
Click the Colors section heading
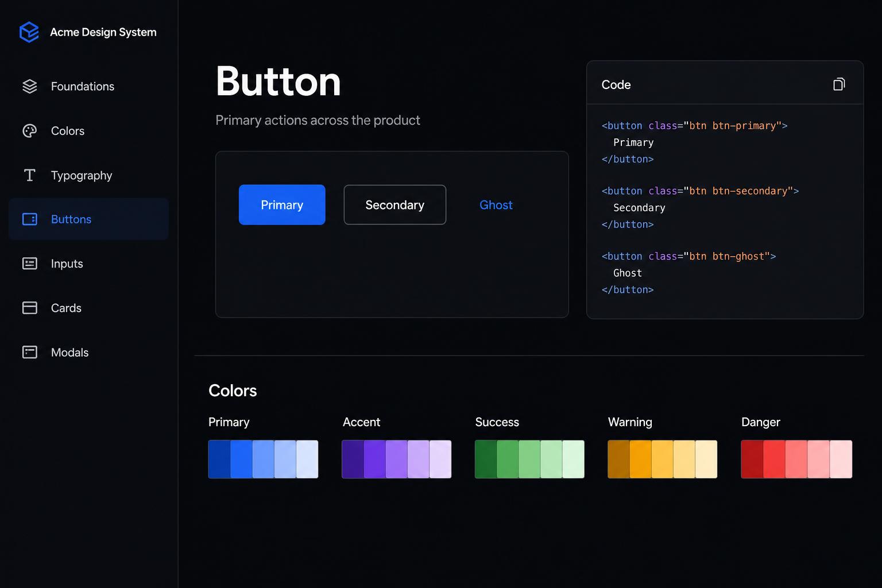click(233, 390)
